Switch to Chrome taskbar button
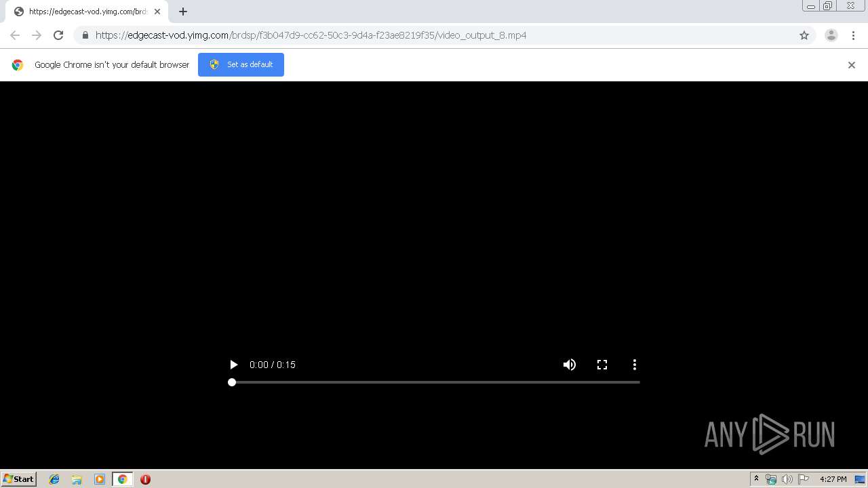Screen dimensions: 868x488 coord(122,479)
